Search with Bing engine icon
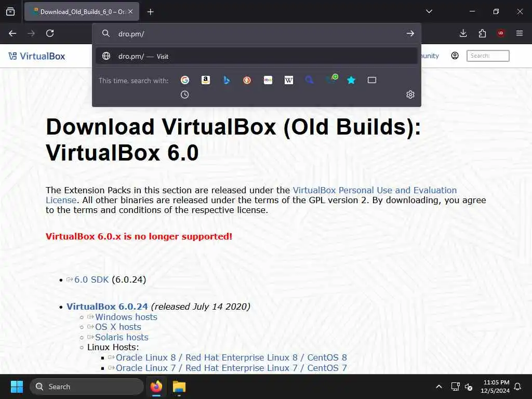Screen dimensions: 532x399 click(227, 80)
